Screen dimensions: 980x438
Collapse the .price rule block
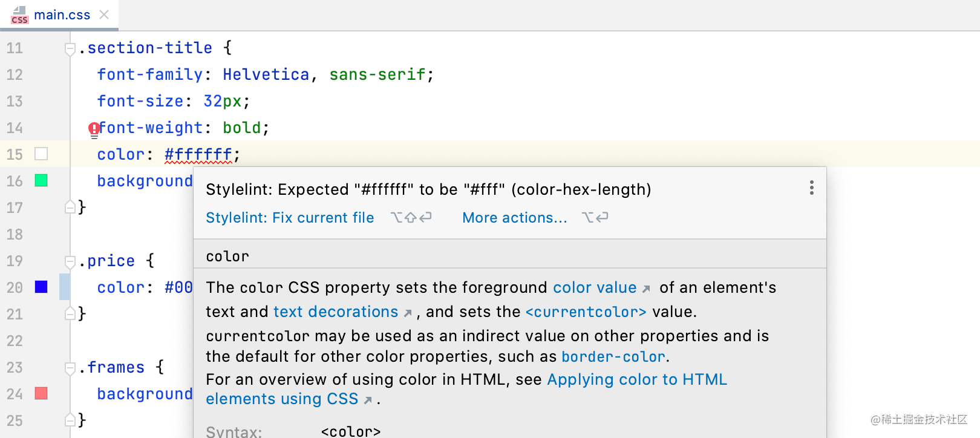point(70,261)
